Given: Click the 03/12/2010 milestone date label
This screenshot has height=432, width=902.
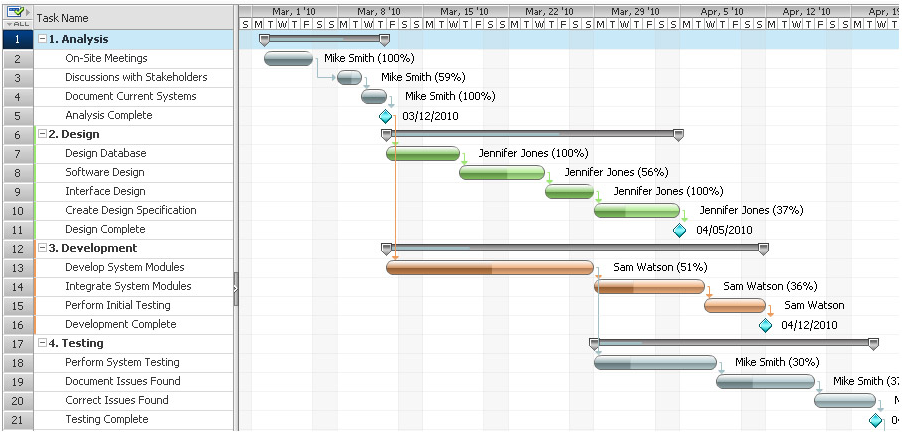Looking at the screenshot, I should pos(430,116).
